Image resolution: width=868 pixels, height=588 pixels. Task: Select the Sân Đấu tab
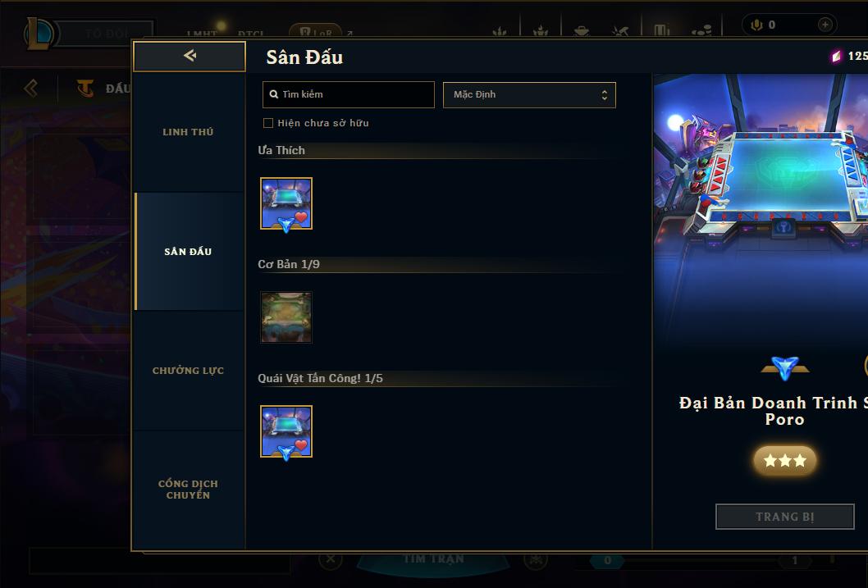click(x=189, y=252)
